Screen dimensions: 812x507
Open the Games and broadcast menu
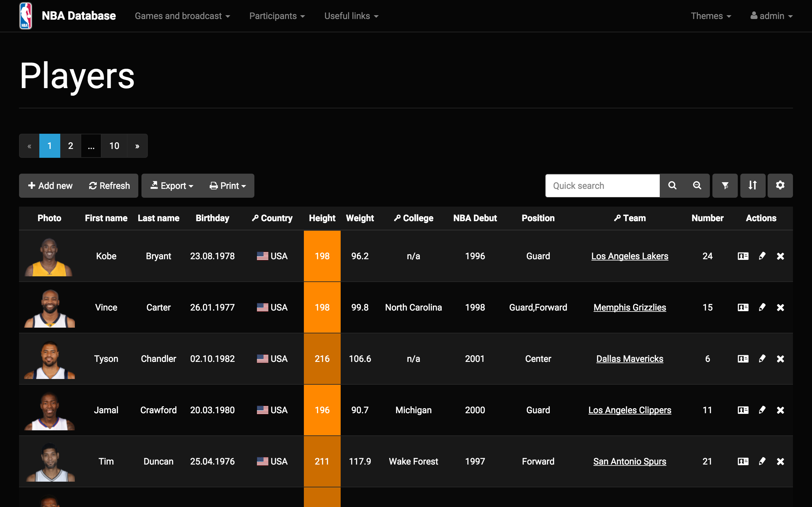pos(182,16)
